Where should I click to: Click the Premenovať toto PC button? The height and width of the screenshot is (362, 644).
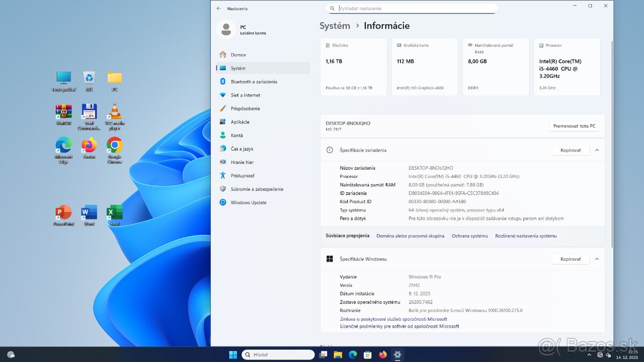574,126
